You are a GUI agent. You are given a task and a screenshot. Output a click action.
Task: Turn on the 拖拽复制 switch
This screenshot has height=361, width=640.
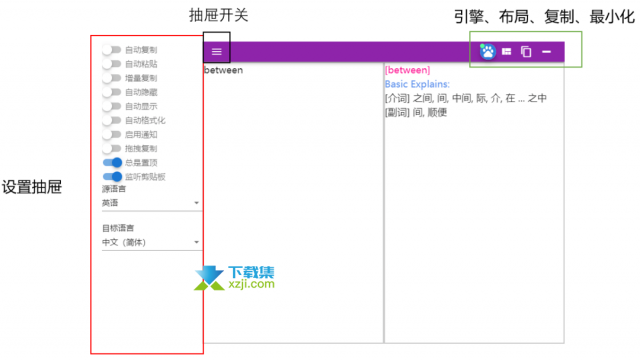click(x=111, y=148)
